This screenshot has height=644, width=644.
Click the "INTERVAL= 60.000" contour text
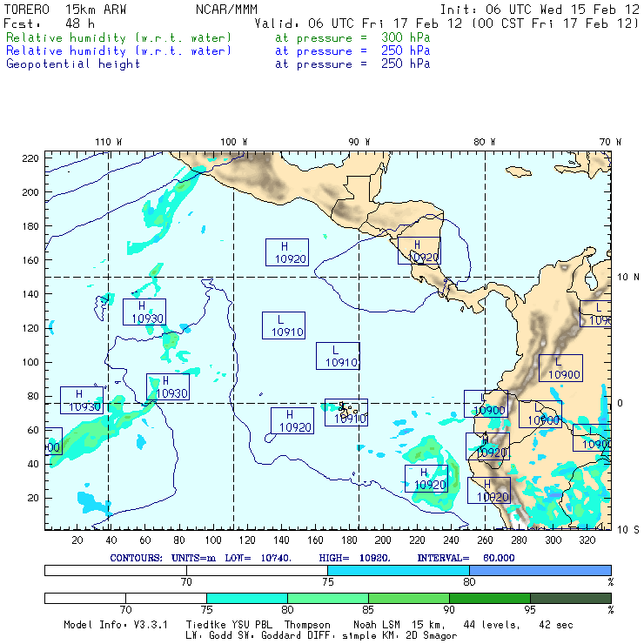[466, 558]
